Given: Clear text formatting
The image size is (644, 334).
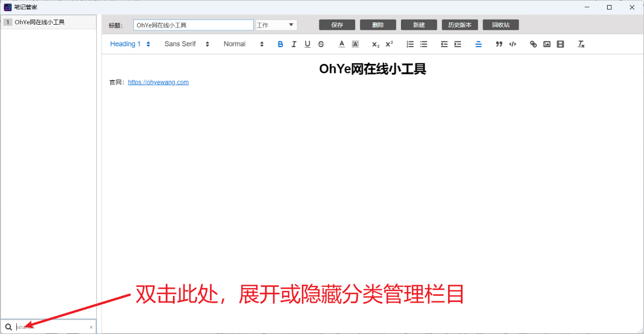Looking at the screenshot, I should [581, 44].
